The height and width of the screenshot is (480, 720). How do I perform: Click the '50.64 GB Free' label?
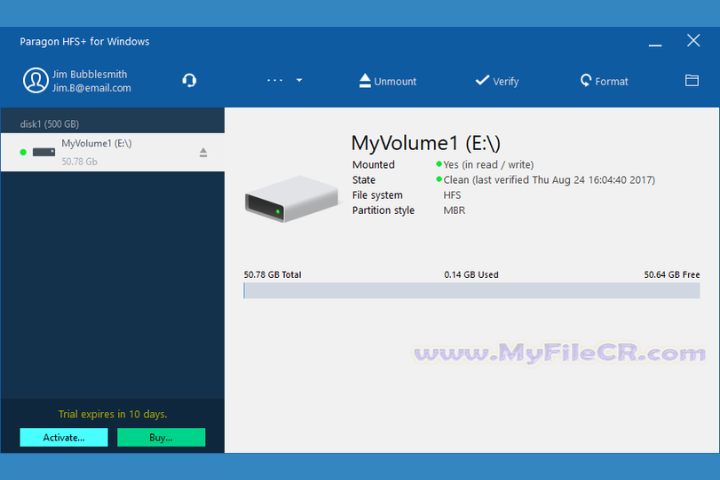point(672,275)
